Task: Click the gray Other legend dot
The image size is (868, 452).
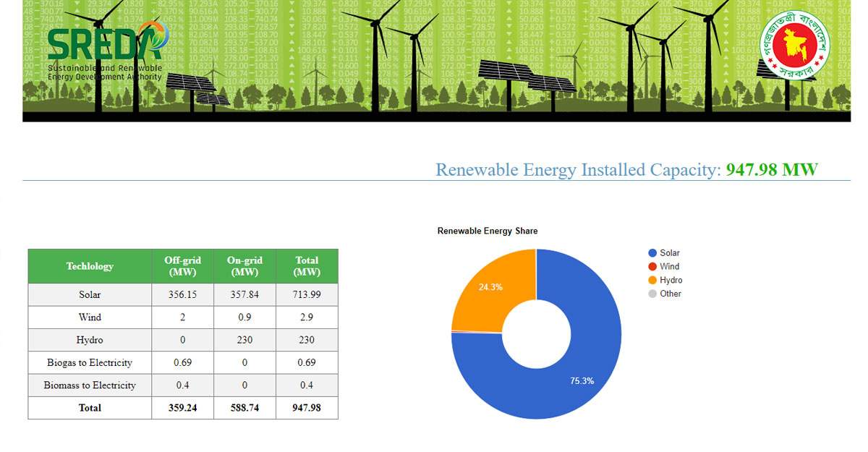Action: [x=652, y=294]
